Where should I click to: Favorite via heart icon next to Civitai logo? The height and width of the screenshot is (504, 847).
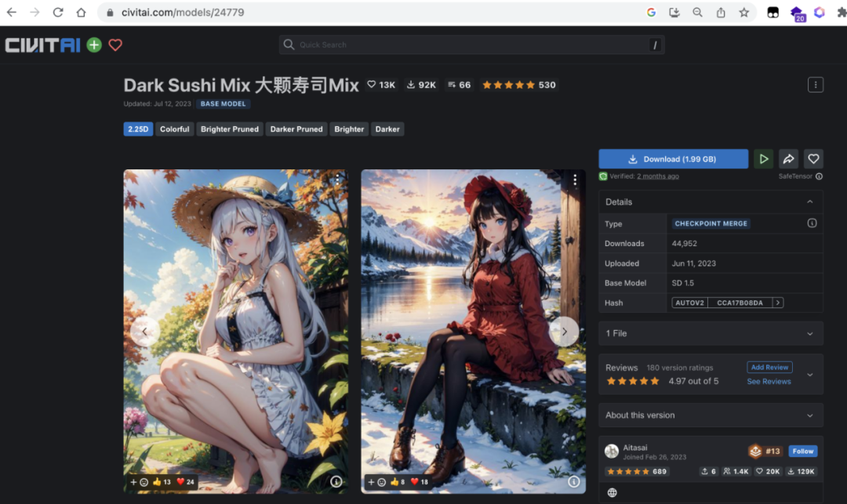click(115, 45)
